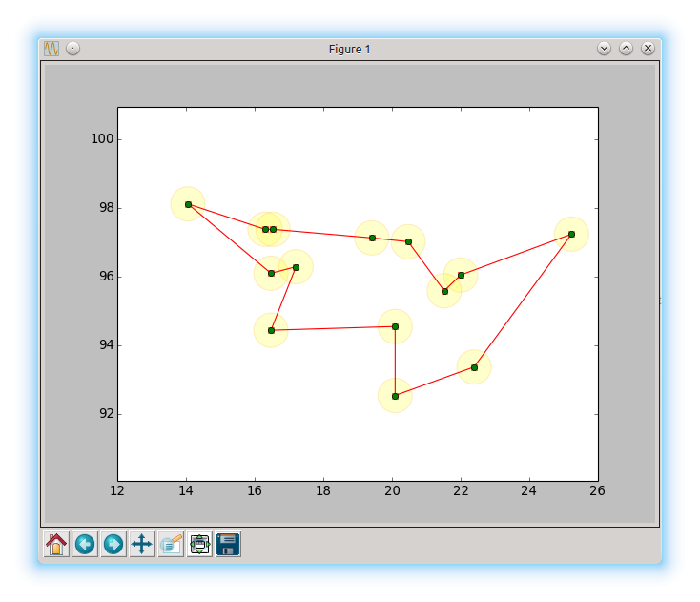Click the x-axis tick label 18
This screenshot has width=700, height=602.
[x=323, y=491]
